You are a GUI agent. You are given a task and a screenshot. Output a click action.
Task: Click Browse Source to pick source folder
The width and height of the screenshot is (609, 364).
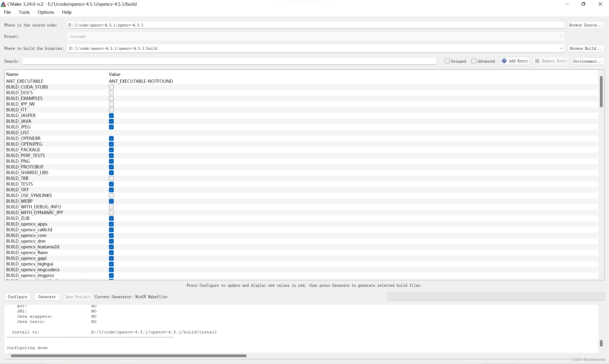(x=586, y=25)
